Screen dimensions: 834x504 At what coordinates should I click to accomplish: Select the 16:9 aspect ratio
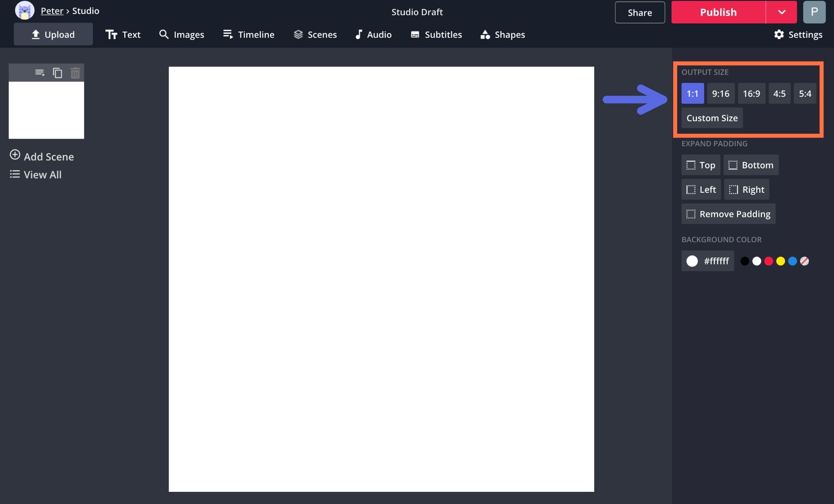click(751, 93)
